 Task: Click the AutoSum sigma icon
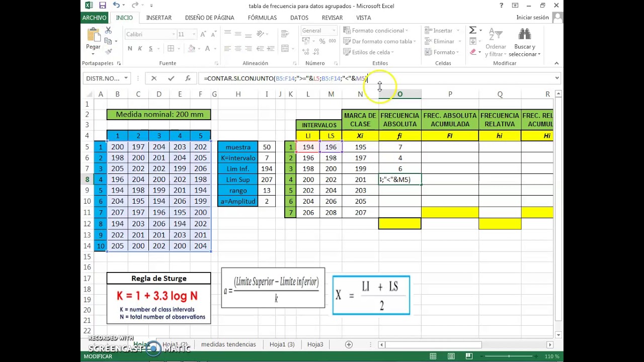click(x=473, y=30)
